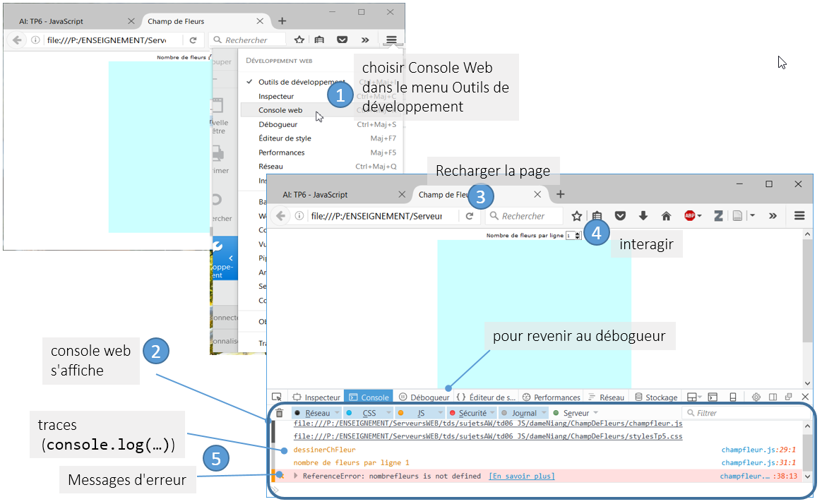Open the Serveur filter dropdown arrow

(x=595, y=413)
